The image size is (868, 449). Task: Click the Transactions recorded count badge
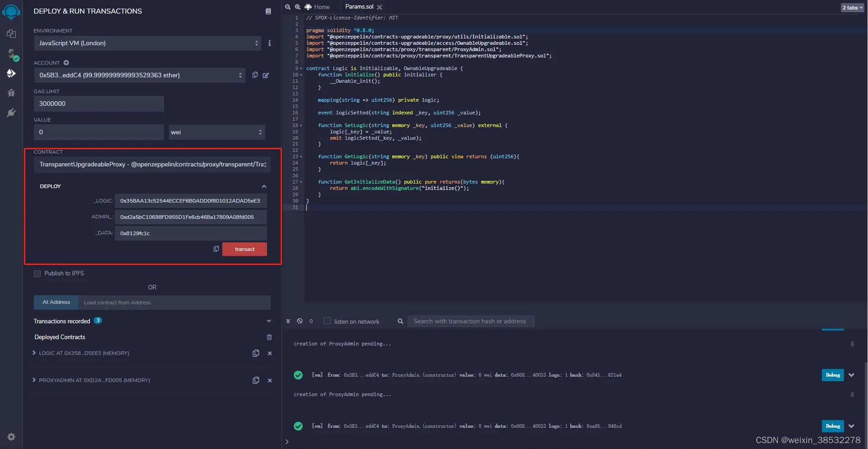98,321
